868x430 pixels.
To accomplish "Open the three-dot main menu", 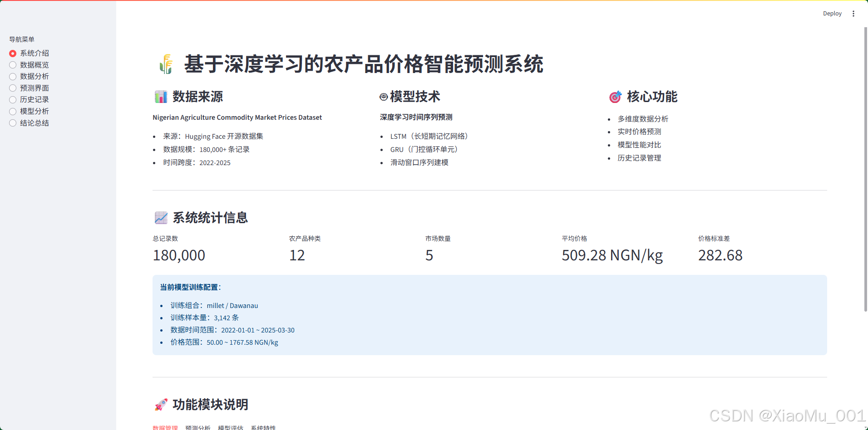I will pyautogui.click(x=853, y=14).
